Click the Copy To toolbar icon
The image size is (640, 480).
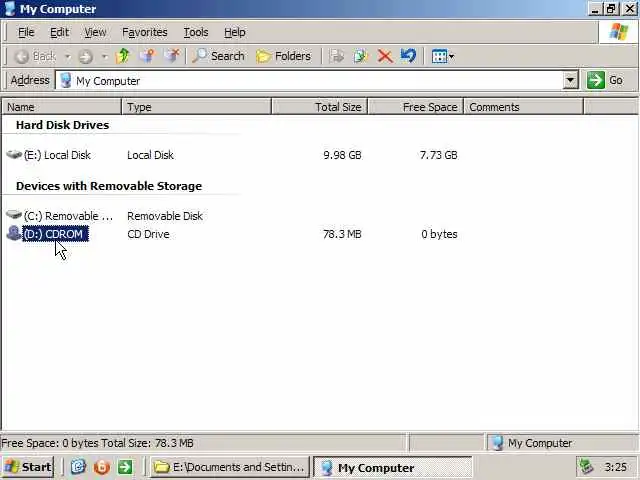click(360, 56)
